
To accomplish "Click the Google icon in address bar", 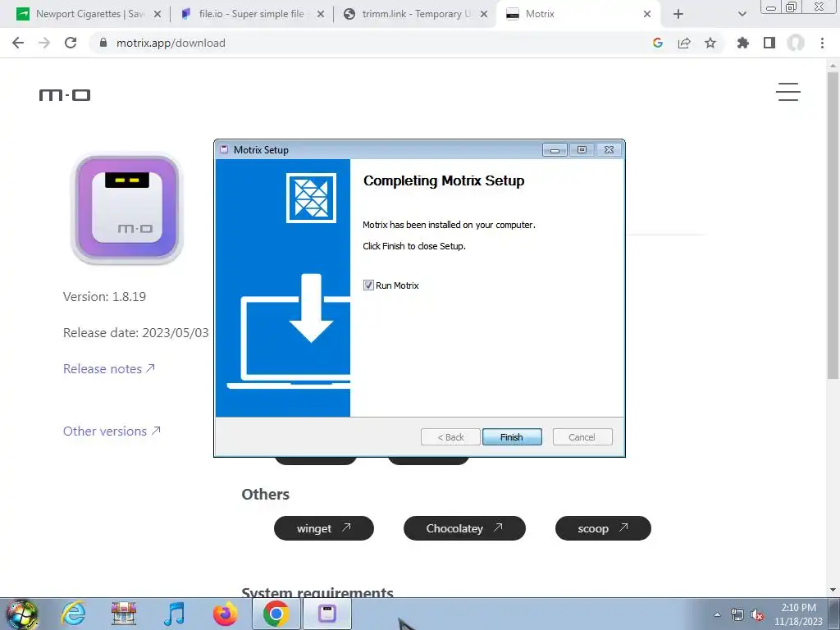I will click(x=658, y=43).
